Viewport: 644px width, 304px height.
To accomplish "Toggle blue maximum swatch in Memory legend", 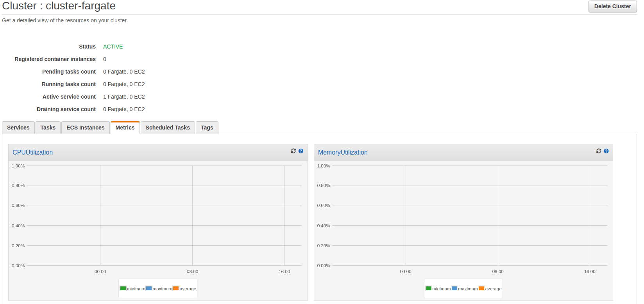I will point(454,288).
